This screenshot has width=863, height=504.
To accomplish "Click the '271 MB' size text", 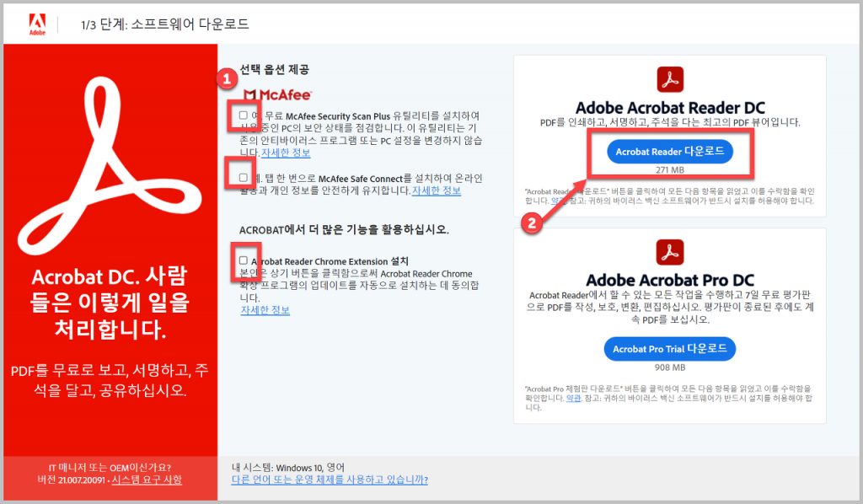I will 670,170.
